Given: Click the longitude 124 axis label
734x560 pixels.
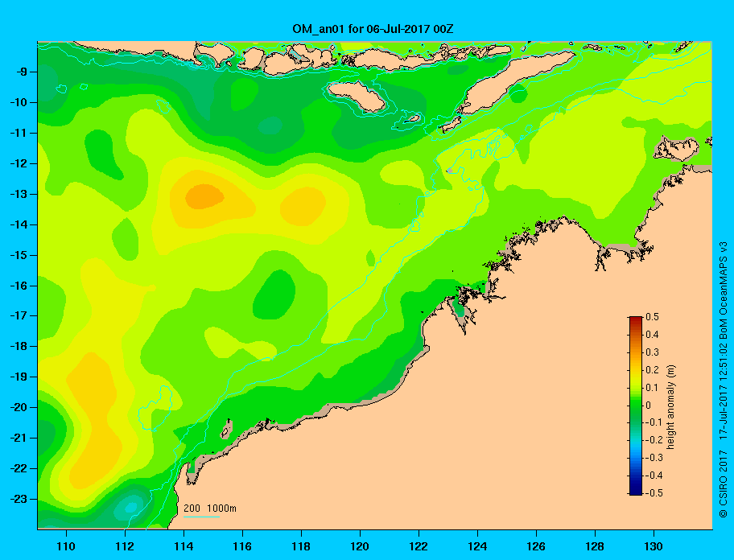Looking at the screenshot, I should click(477, 546).
